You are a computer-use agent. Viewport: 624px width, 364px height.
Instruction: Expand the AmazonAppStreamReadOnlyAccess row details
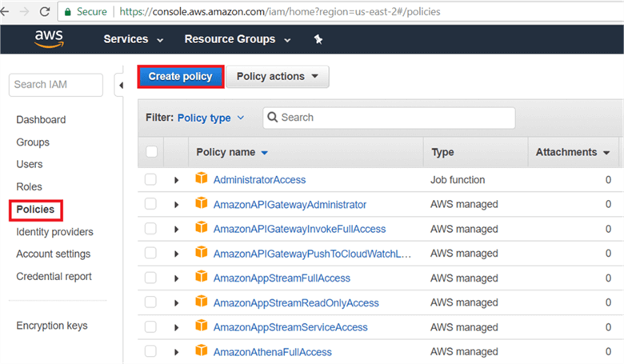coord(176,303)
